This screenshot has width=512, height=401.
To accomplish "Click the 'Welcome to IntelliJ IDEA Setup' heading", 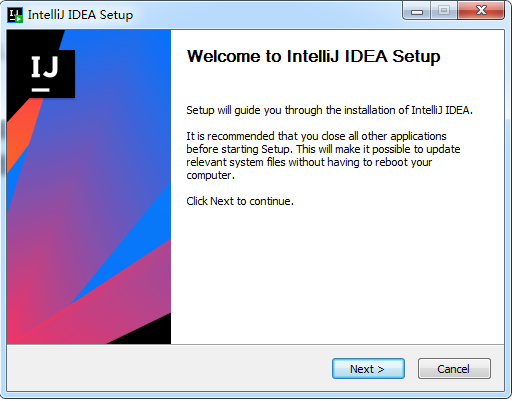I will coord(313,56).
